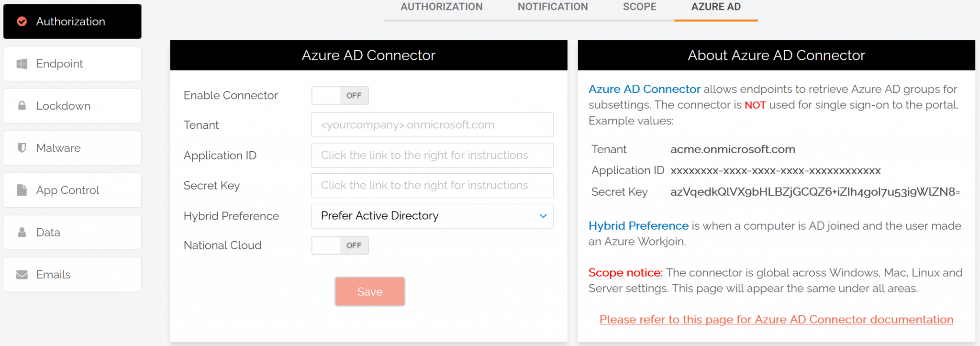Viewport: 980px width, 346px height.
Task: Open Malware settings via the shield icon
Action: coord(22,147)
